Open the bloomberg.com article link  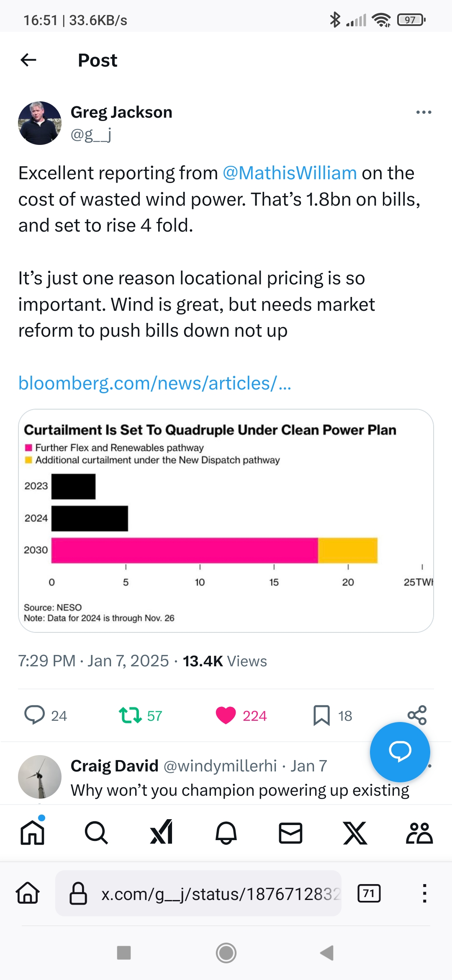155,383
